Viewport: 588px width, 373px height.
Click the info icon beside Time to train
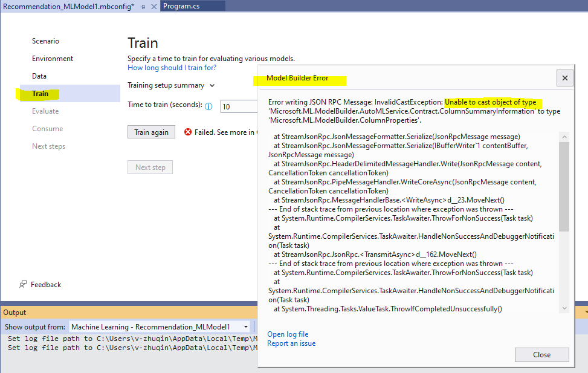click(208, 106)
